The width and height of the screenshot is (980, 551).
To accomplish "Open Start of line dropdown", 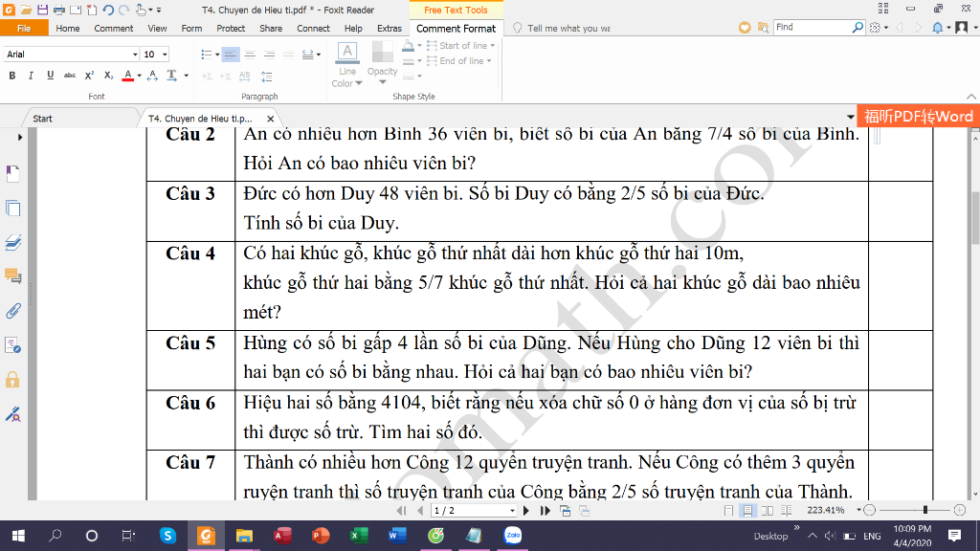I will [461, 46].
